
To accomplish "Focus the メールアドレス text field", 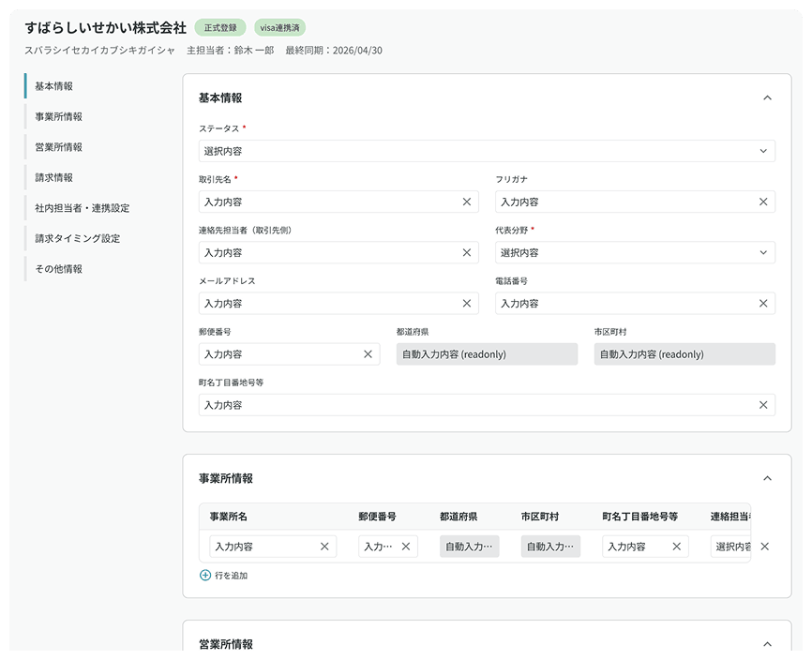I will [338, 304].
